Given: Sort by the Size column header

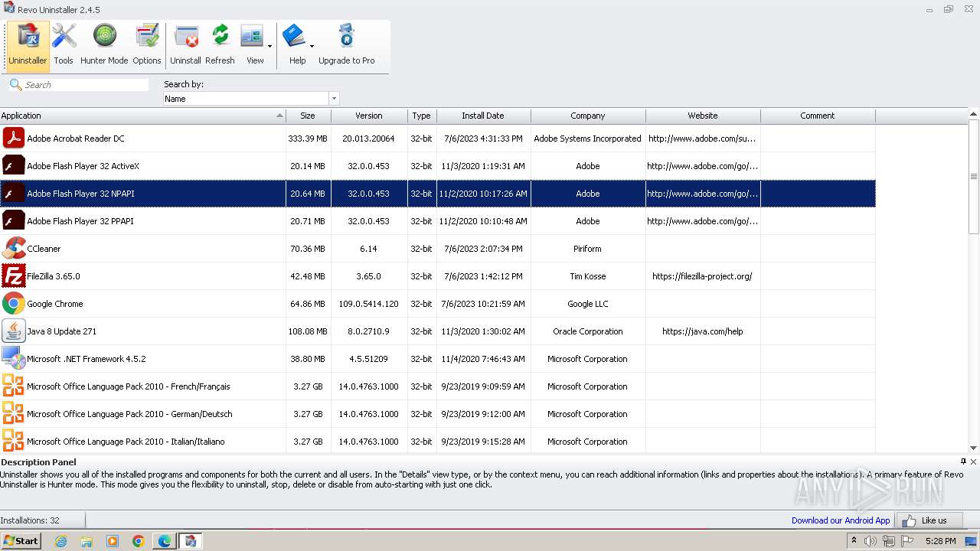Looking at the screenshot, I should pyautogui.click(x=308, y=116).
